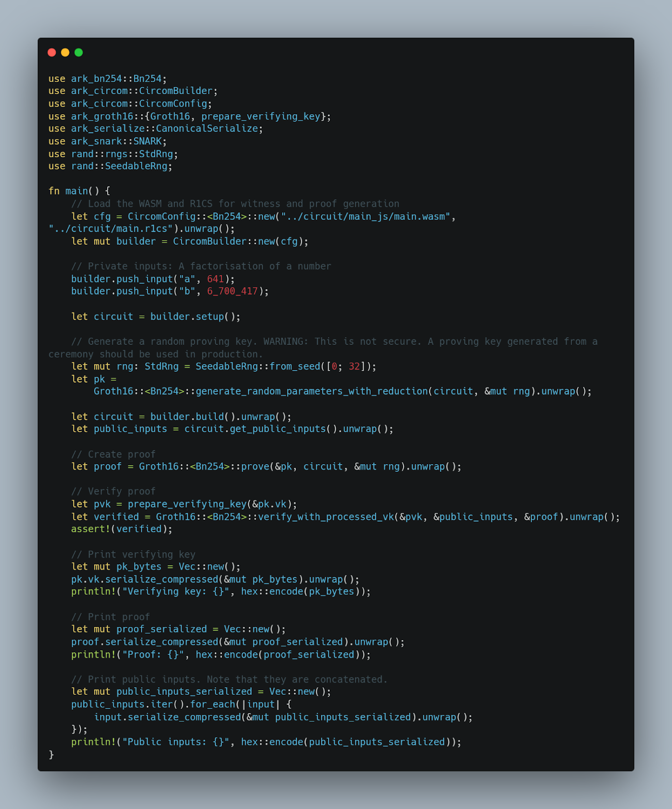This screenshot has height=809, width=672.
Task: Click 'verify_with_processed_vk' method name
Action: tap(326, 517)
